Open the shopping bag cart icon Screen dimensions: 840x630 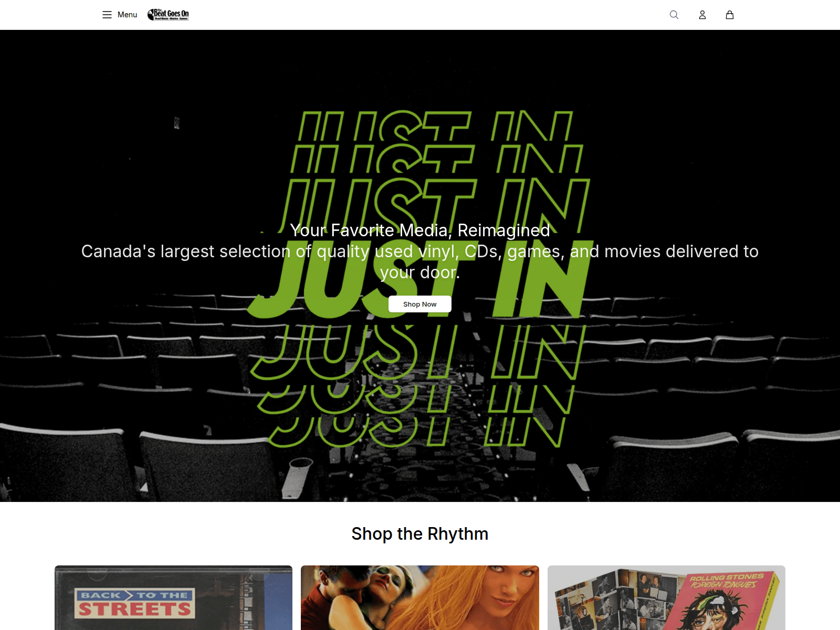[x=730, y=15]
